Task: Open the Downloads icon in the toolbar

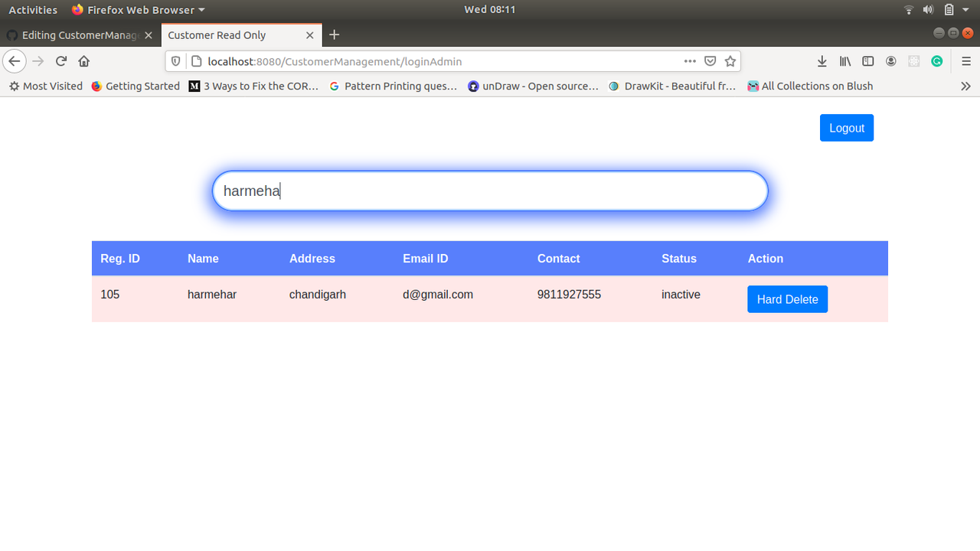Action: click(822, 61)
